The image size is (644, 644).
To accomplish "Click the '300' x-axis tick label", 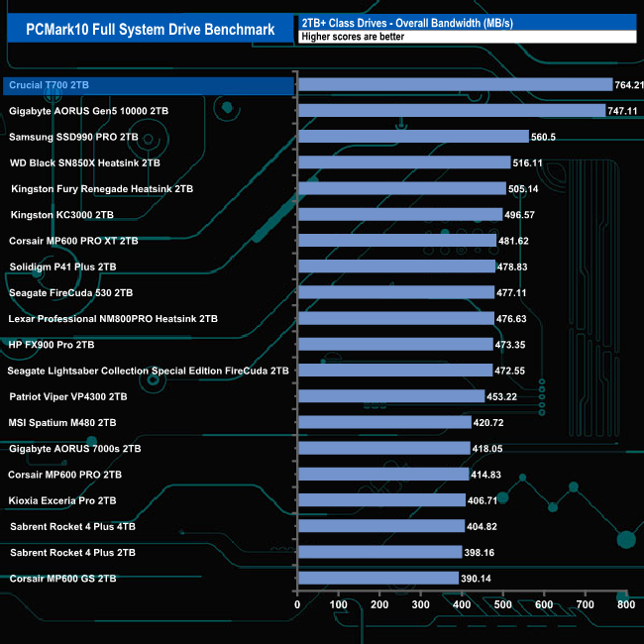I will (420, 604).
